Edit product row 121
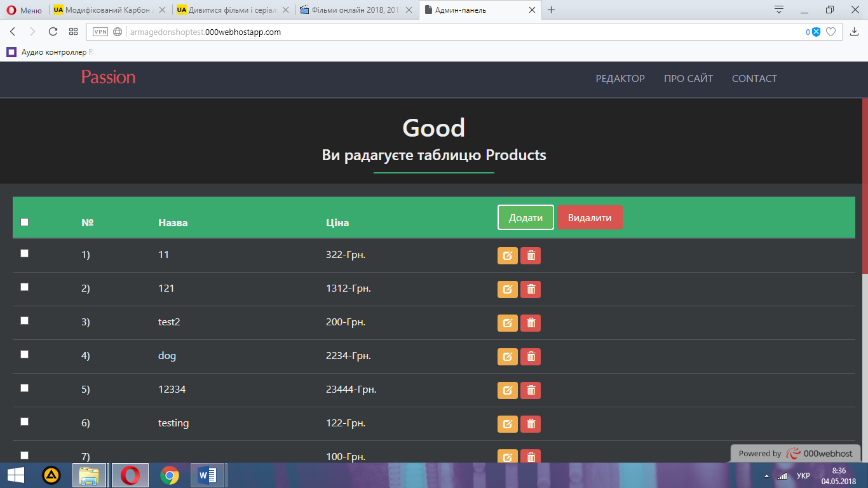The height and width of the screenshot is (488, 868). click(507, 289)
